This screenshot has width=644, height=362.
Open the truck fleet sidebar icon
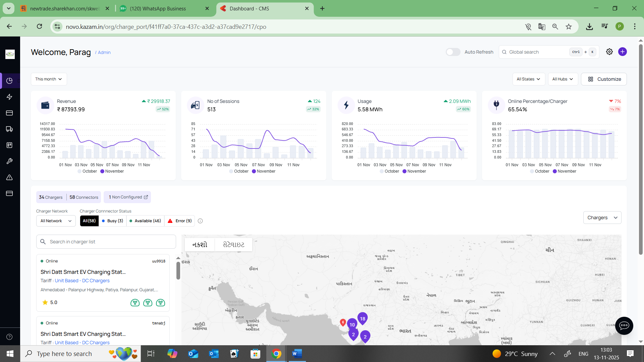9,129
